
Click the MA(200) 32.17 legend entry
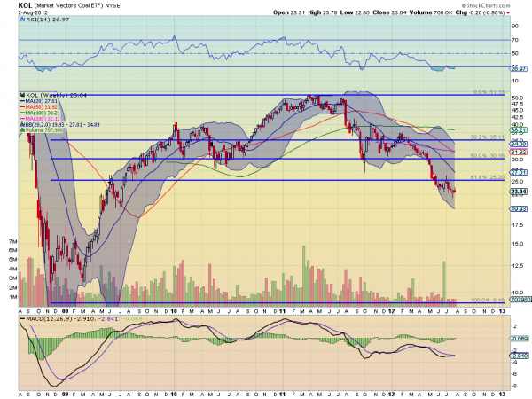(x=40, y=119)
